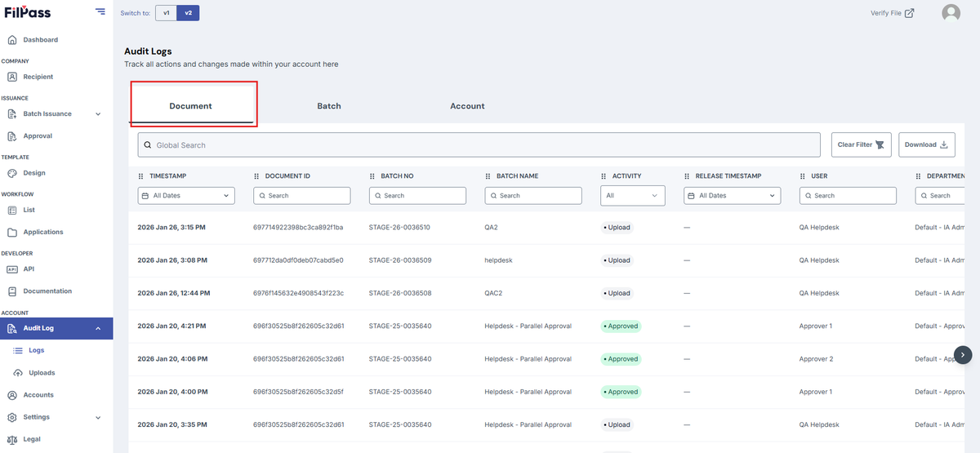Click the FilPass logo
980x453 pixels.
(x=28, y=12)
